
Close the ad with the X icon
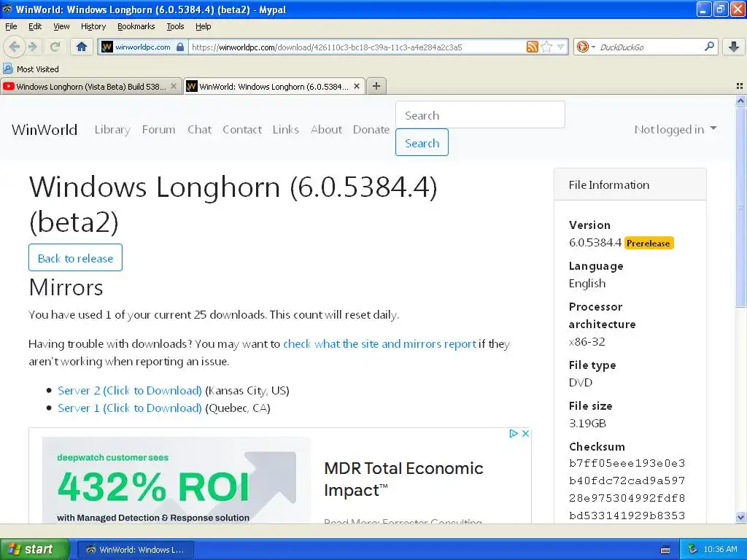tap(525, 433)
